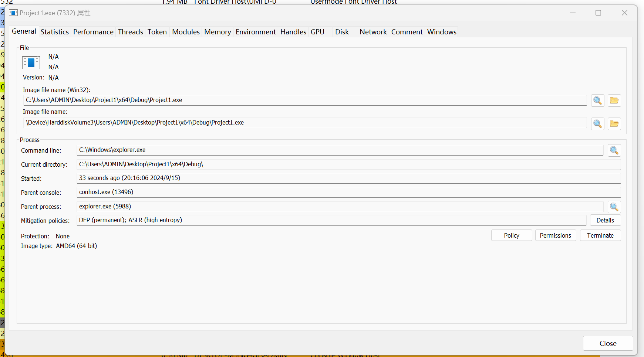Click the Current directory path field

[x=348, y=164]
